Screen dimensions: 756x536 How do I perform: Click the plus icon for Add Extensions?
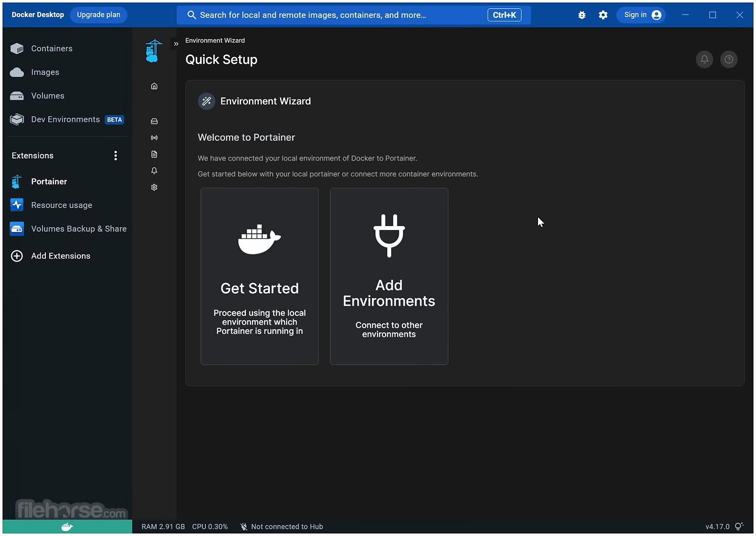tap(17, 256)
